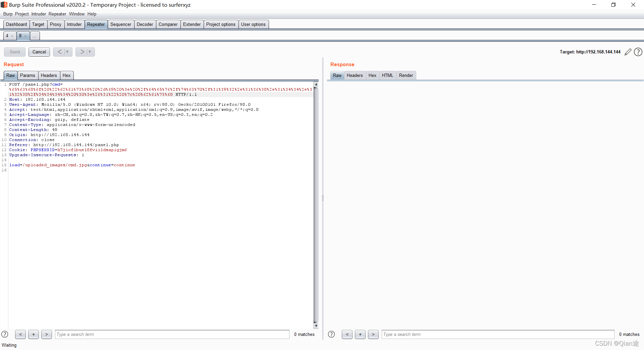Screen dimensions: 644x350
Task: Open Repeater help question mark icon
Action: (x=638, y=52)
